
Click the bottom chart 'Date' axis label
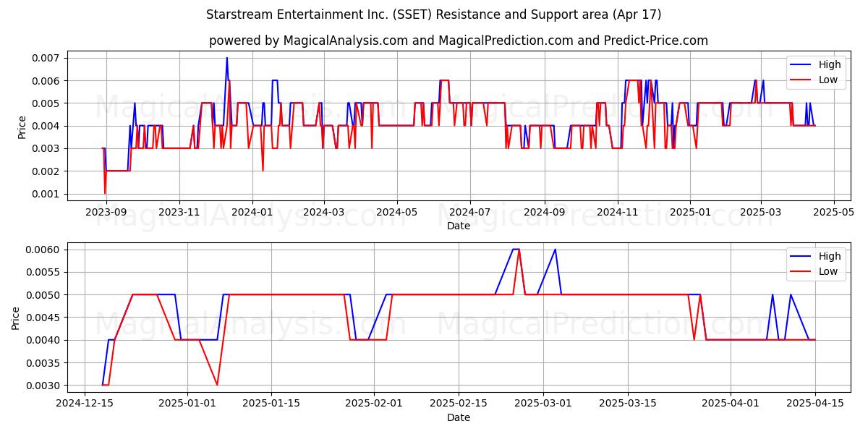[x=459, y=417]
